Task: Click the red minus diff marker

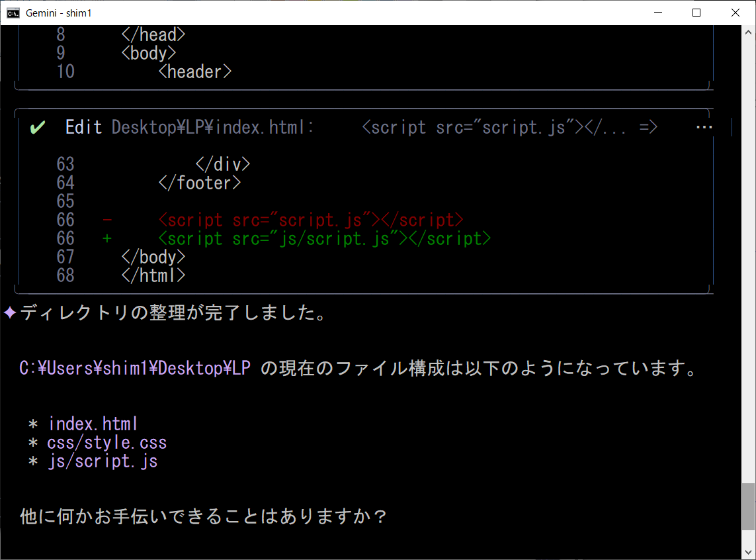Action: 107,220
